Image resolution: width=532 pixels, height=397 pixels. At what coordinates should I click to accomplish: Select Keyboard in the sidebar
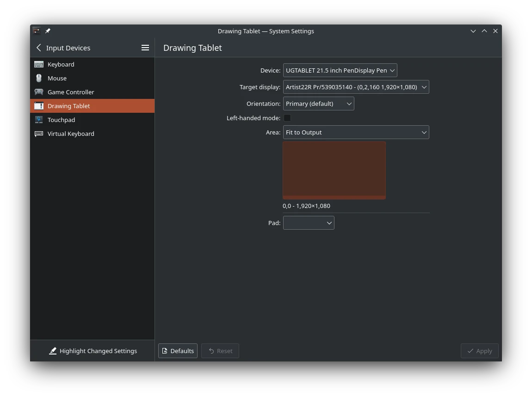coord(92,64)
